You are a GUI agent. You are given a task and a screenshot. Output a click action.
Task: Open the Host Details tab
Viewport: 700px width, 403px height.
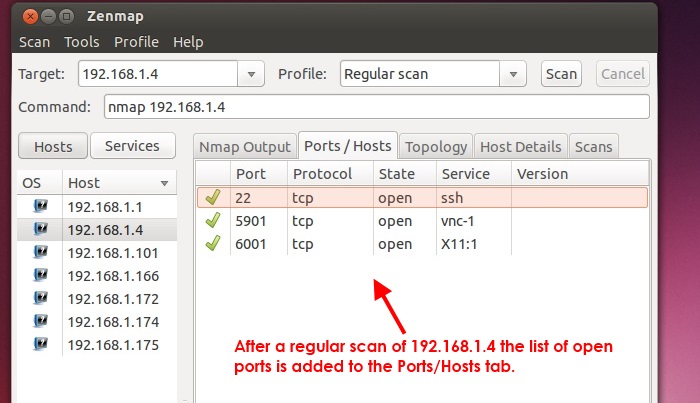tap(522, 146)
